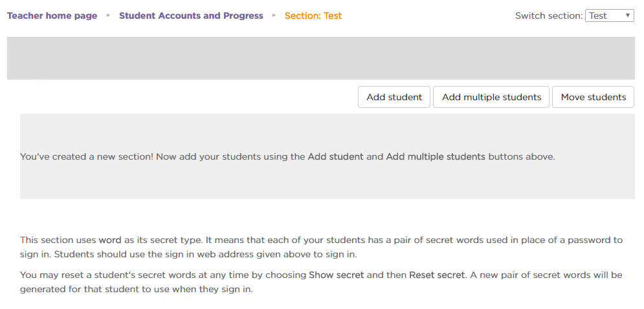Click the Switch section dropdown arrow
Image resolution: width=644 pixels, height=309 pixels.
tap(627, 16)
